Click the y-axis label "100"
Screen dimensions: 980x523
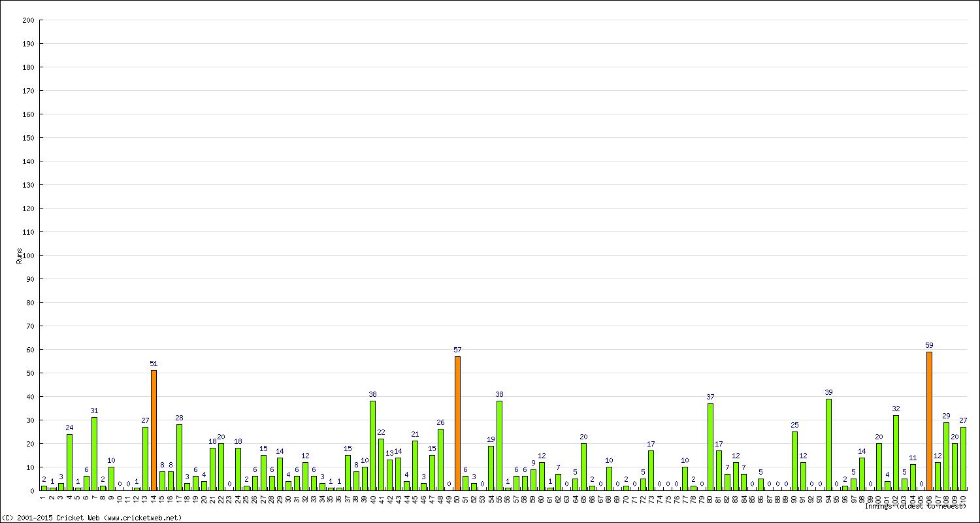(x=28, y=256)
